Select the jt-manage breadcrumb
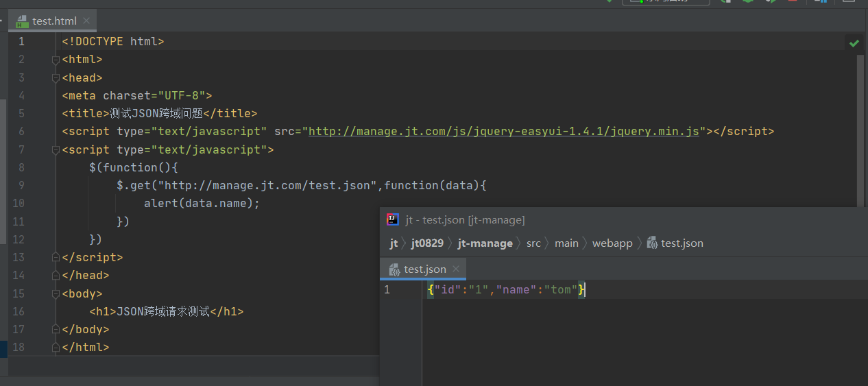The width and height of the screenshot is (868, 386). click(485, 243)
